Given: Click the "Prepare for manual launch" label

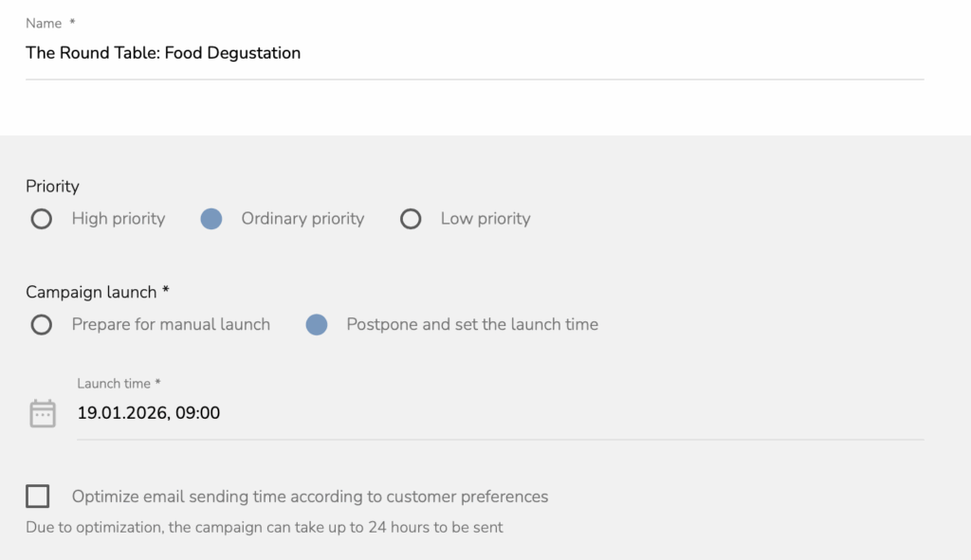Looking at the screenshot, I should point(171,324).
